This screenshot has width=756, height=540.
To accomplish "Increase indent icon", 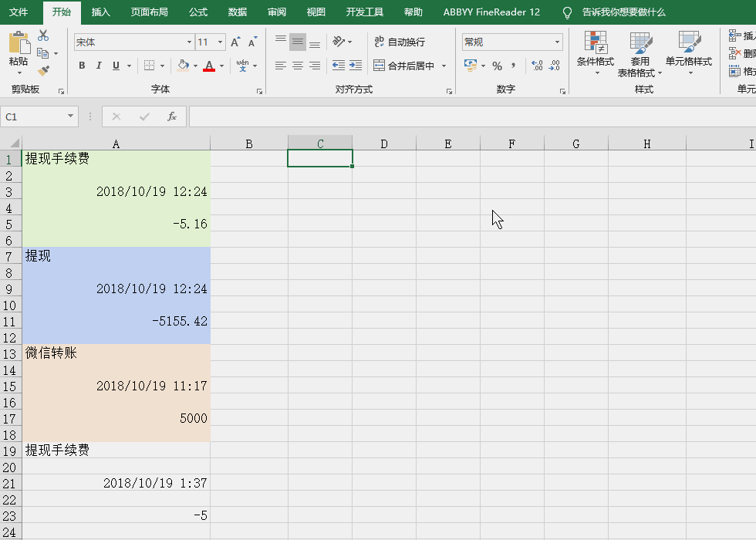I will (356, 66).
